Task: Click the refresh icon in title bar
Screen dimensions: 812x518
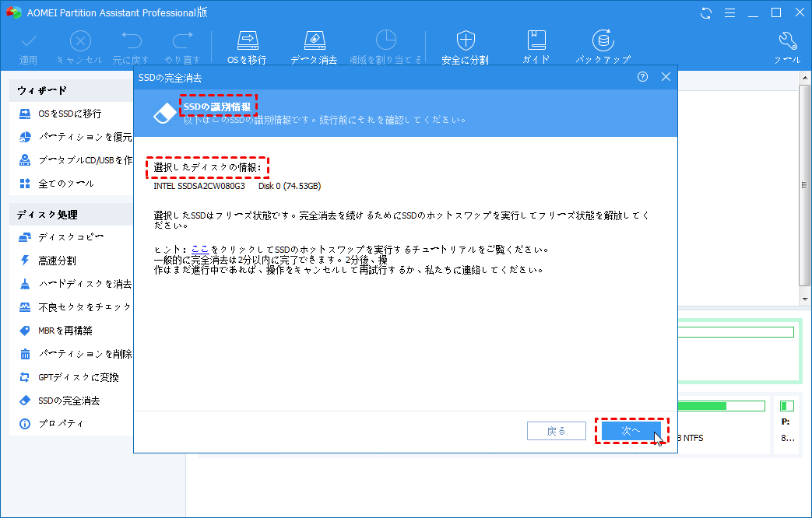Action: pyautogui.click(x=706, y=13)
